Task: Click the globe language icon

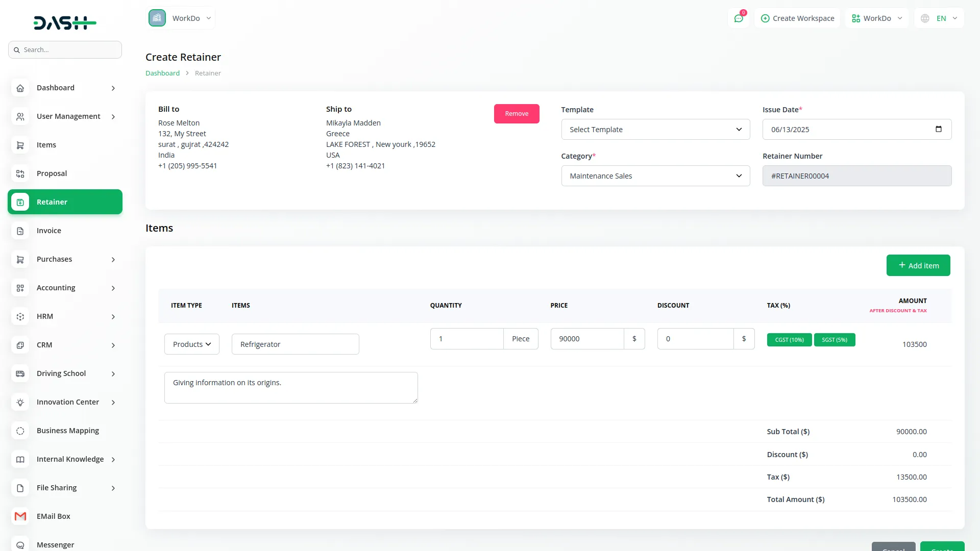Action: [925, 18]
